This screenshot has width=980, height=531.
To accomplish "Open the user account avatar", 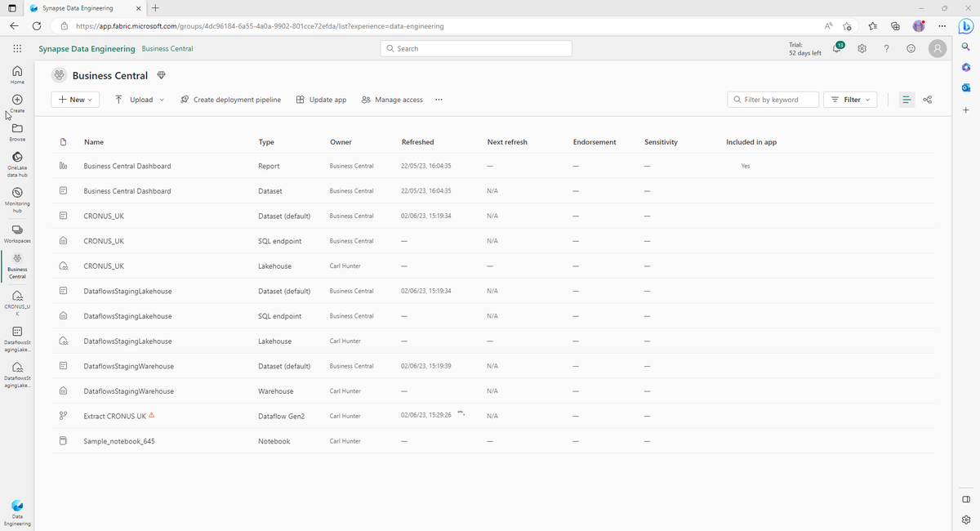I will [x=938, y=49].
